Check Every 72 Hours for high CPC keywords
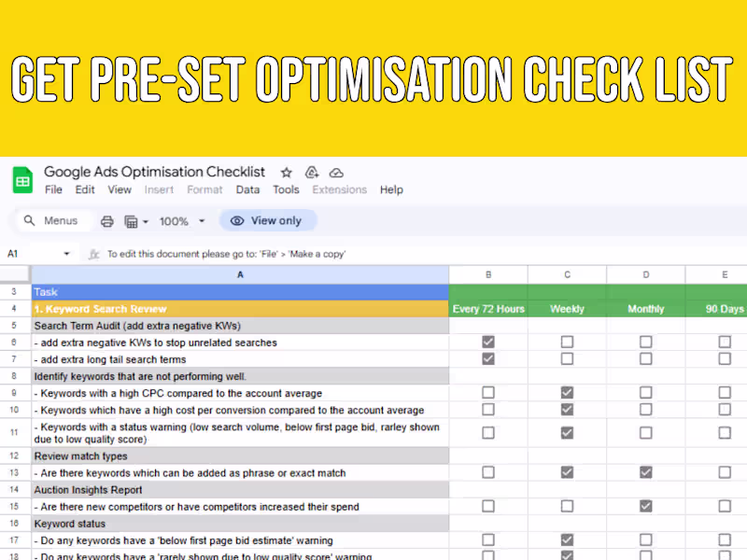 coord(488,392)
